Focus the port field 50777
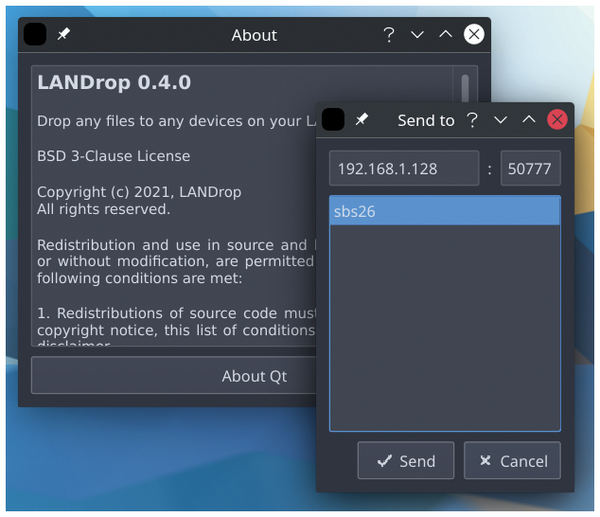 click(x=531, y=168)
